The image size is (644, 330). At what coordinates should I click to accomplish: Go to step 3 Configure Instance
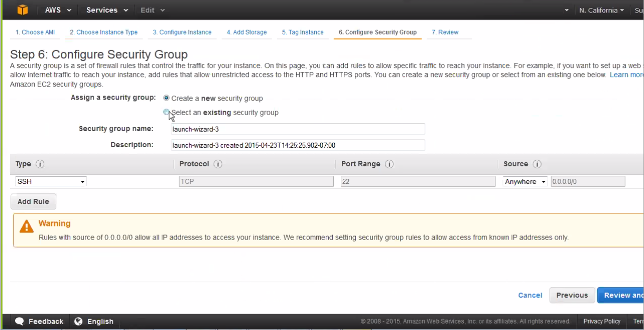pos(182,32)
